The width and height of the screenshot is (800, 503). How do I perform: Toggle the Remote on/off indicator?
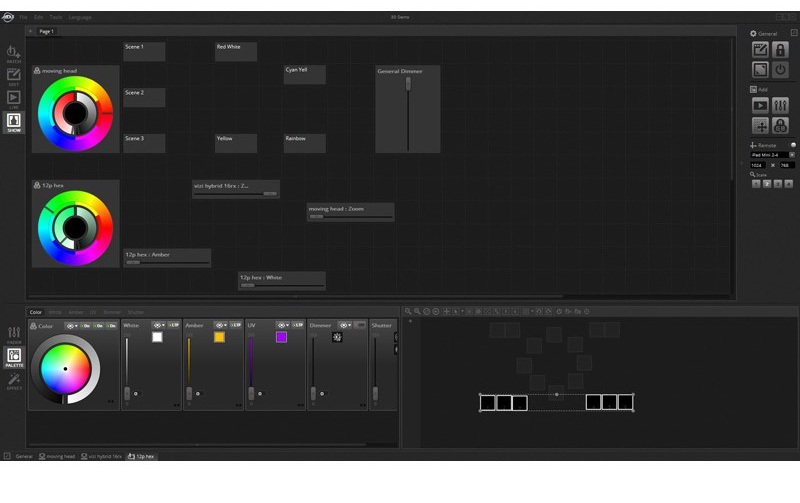pyautogui.click(x=792, y=145)
